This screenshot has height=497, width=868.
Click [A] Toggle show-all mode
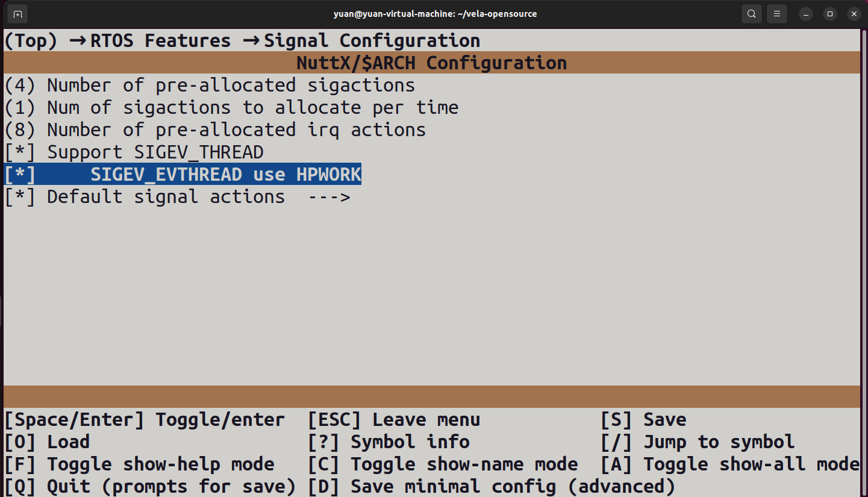pyautogui.click(x=730, y=464)
